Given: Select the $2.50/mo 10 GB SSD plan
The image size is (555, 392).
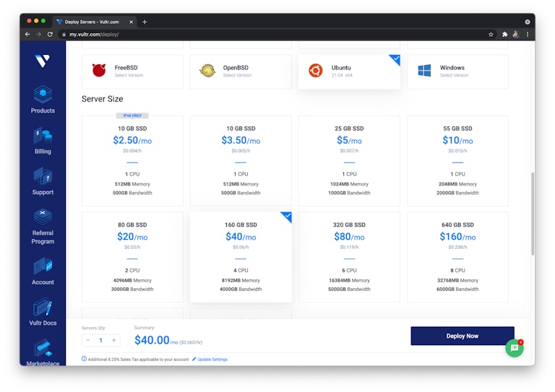Looking at the screenshot, I should [132, 161].
